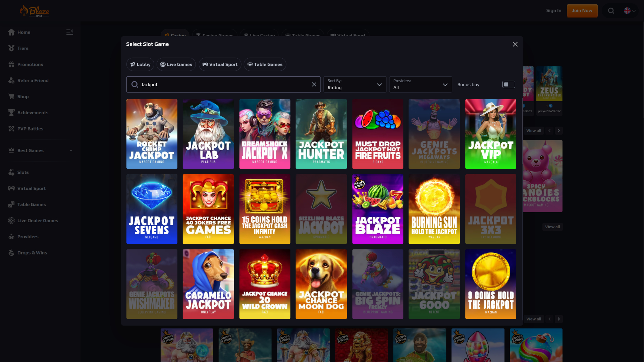Select the Table Games filter tab
This screenshot has width=644, height=362.
pyautogui.click(x=265, y=64)
